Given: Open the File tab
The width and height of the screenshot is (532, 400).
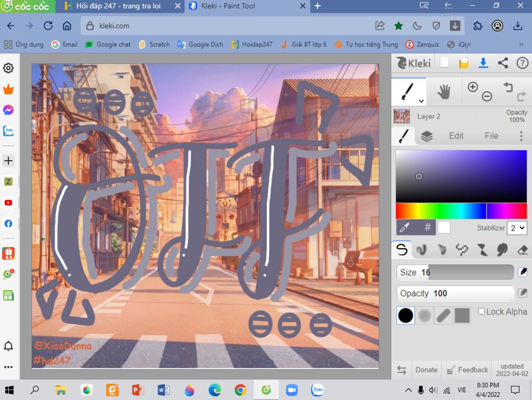Looking at the screenshot, I should pyautogui.click(x=491, y=136).
